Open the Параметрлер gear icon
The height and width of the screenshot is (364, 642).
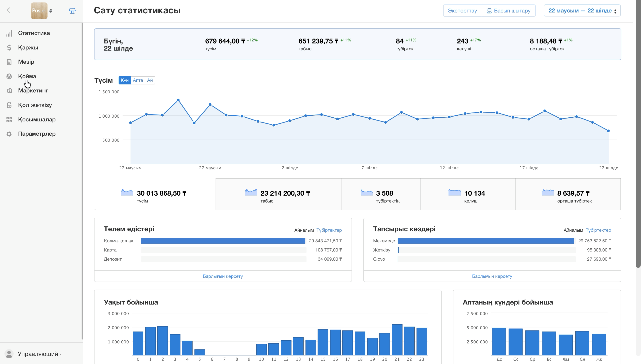tap(9, 134)
